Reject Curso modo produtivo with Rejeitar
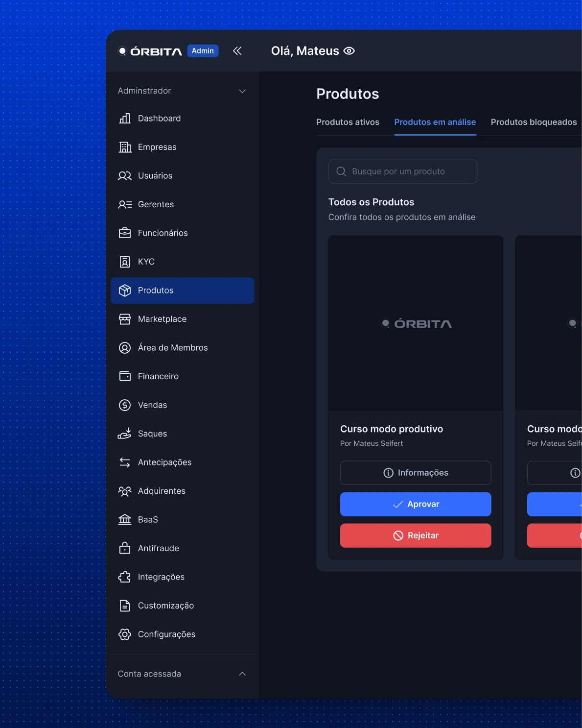The width and height of the screenshot is (582, 728). 416,535
